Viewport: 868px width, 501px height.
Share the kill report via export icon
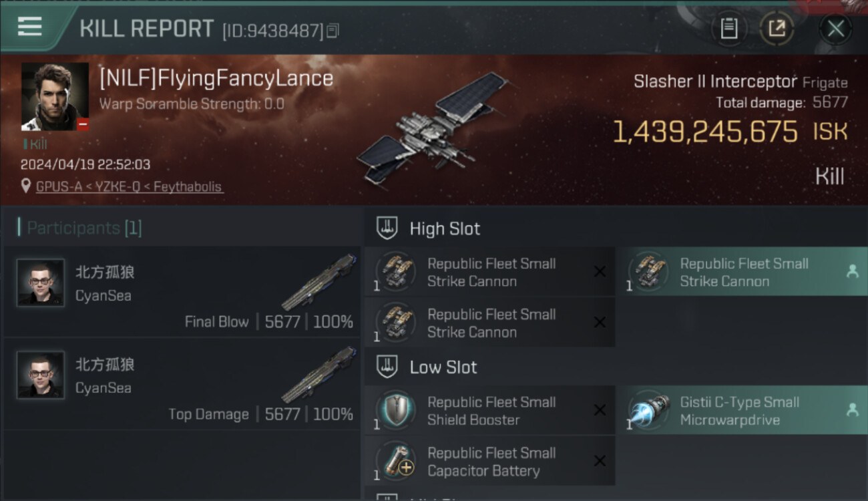[x=777, y=29]
